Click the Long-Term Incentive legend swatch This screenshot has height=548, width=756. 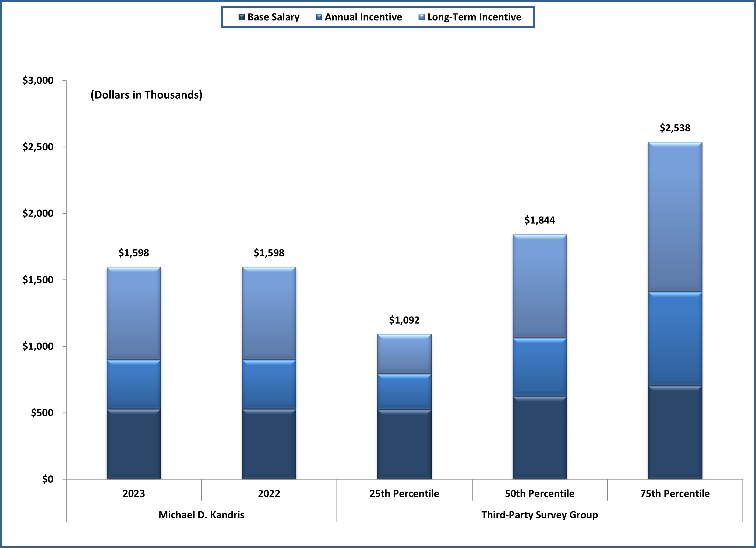tap(422, 17)
